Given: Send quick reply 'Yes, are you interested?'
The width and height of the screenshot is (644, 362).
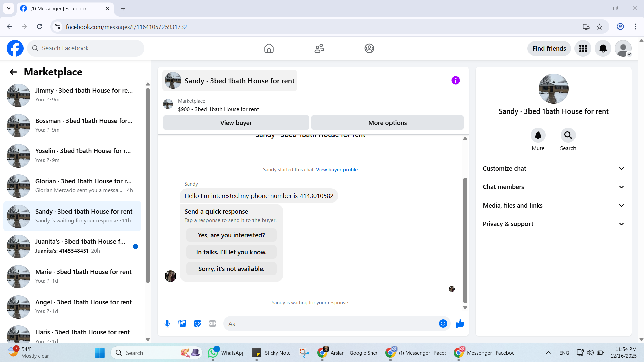Looking at the screenshot, I should click(x=231, y=235).
